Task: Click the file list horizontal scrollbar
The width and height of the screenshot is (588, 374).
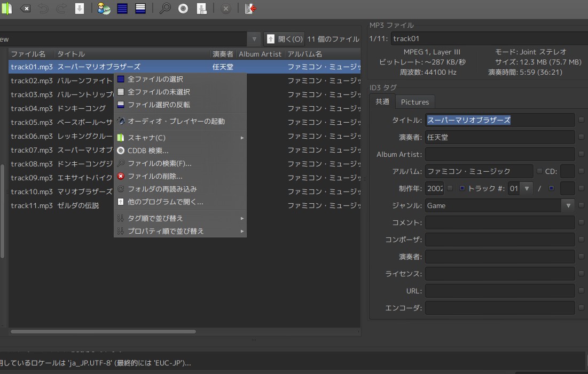Action: [x=103, y=332]
